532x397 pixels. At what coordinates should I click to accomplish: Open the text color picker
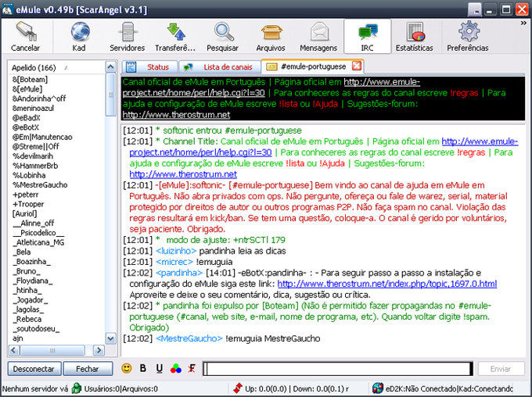[x=176, y=369]
